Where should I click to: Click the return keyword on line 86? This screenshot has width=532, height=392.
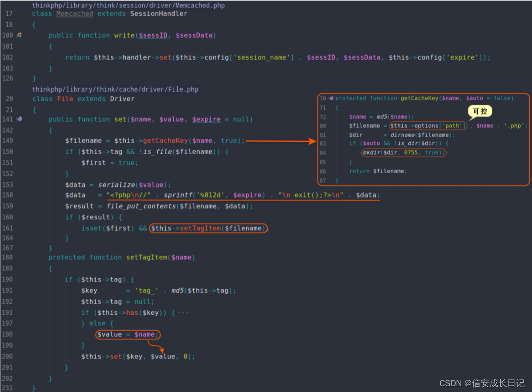pyautogui.click(x=359, y=171)
